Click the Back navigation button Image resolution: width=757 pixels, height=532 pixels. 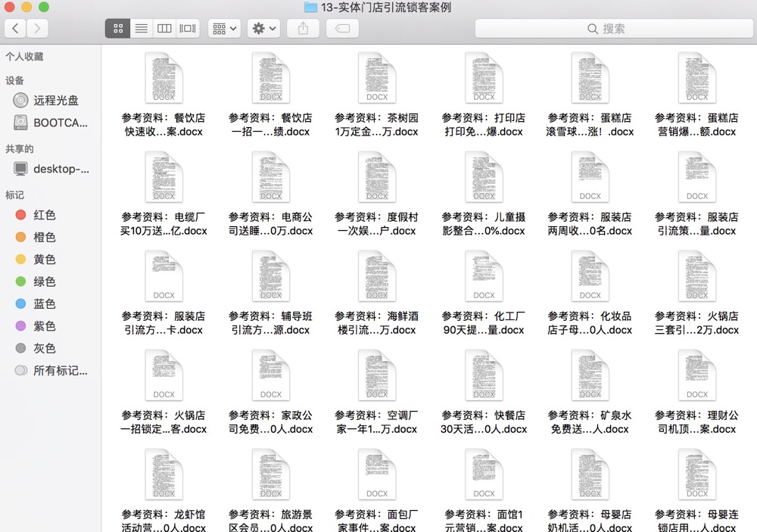15,27
